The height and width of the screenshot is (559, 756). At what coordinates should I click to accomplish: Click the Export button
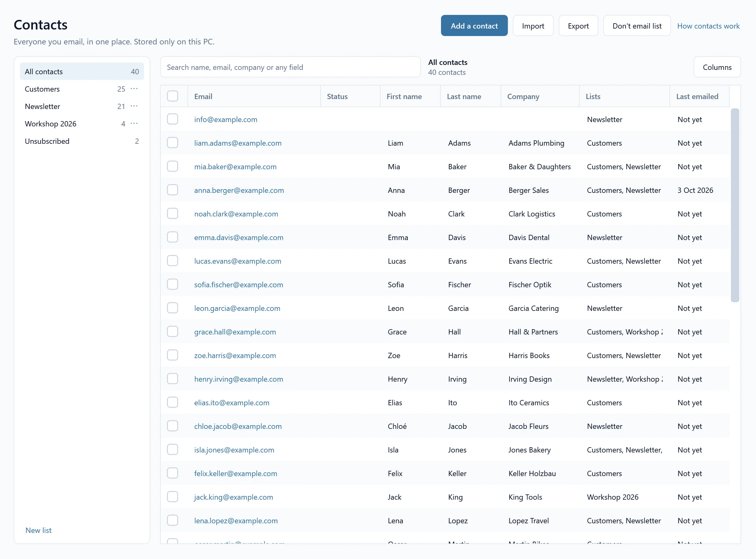coord(578,26)
